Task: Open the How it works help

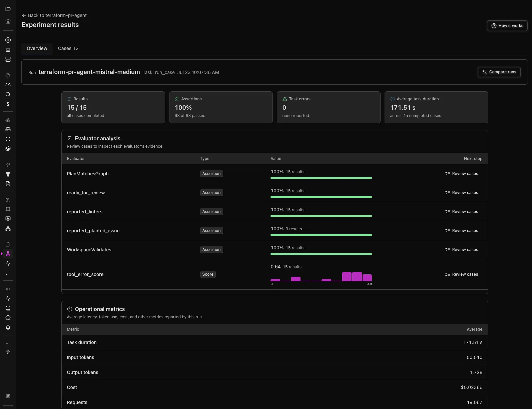Action: [x=507, y=26]
